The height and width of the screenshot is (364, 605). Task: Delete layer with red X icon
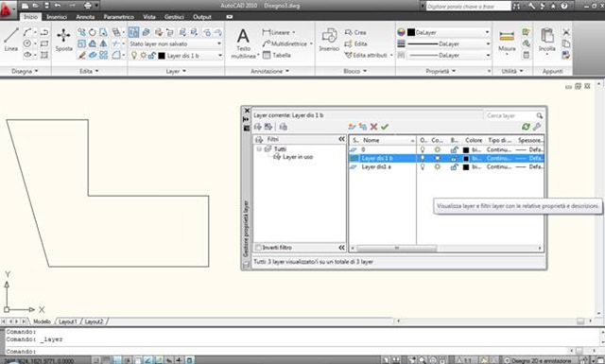point(373,127)
